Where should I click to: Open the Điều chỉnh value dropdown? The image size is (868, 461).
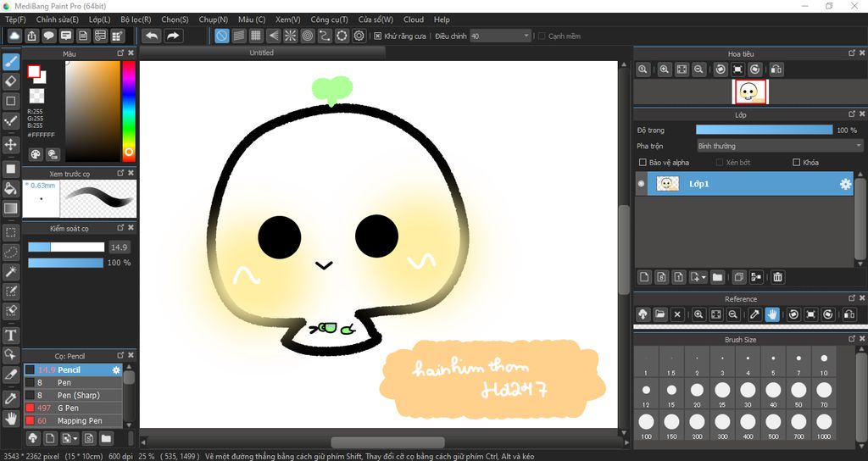tap(500, 36)
